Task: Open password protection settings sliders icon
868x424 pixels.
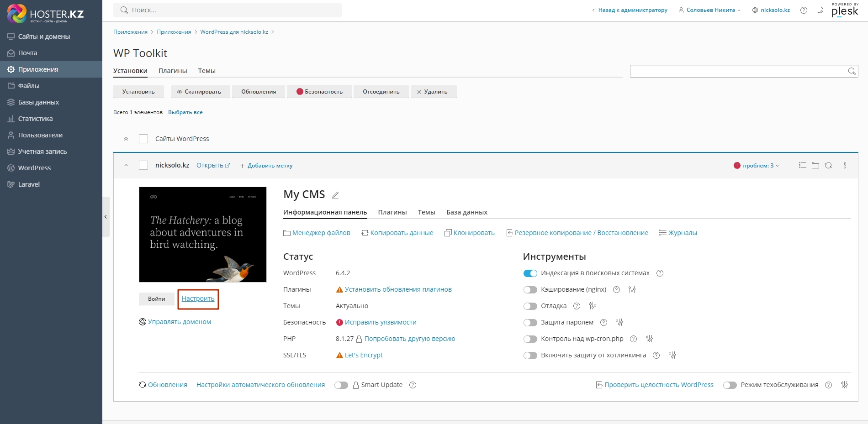Action: click(619, 322)
